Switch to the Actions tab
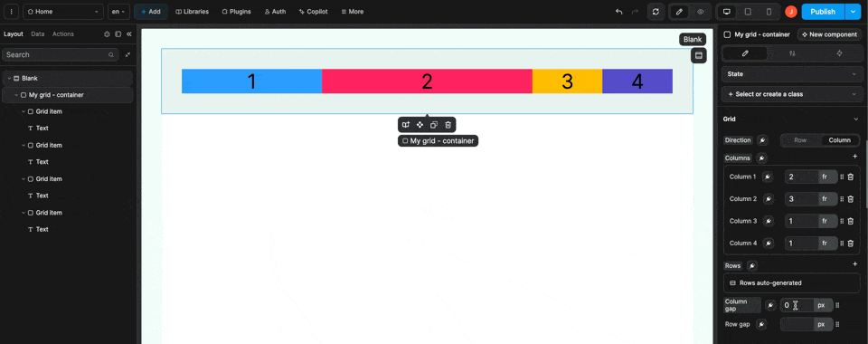Image resolution: width=868 pixels, height=344 pixels. (x=63, y=33)
